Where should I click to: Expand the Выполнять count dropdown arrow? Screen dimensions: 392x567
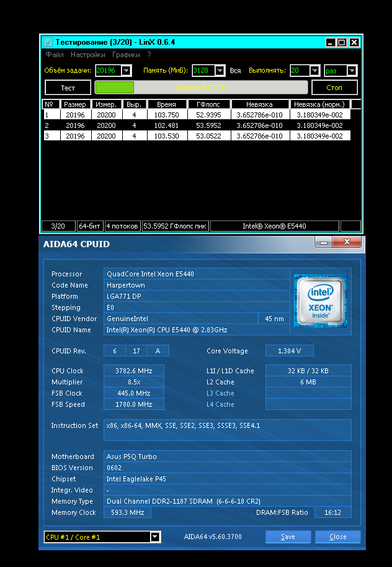pos(314,71)
